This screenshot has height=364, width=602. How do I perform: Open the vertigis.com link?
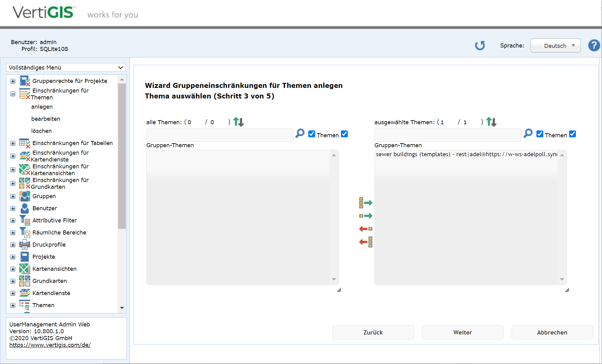(50, 345)
